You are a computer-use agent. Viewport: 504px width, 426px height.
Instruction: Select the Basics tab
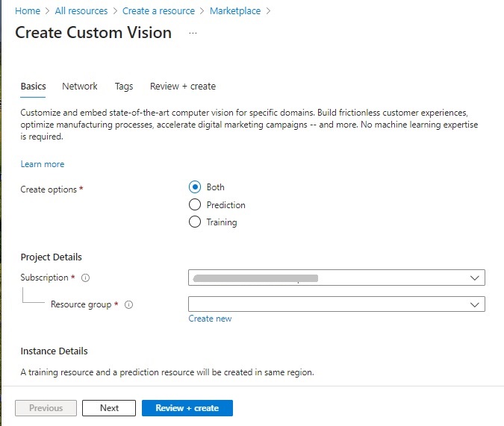point(33,87)
